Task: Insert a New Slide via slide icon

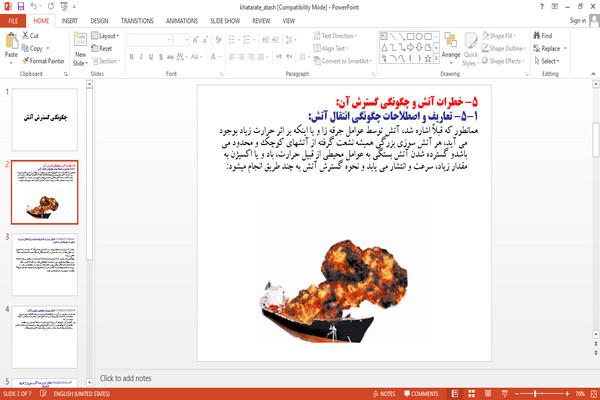Action: pos(80,41)
